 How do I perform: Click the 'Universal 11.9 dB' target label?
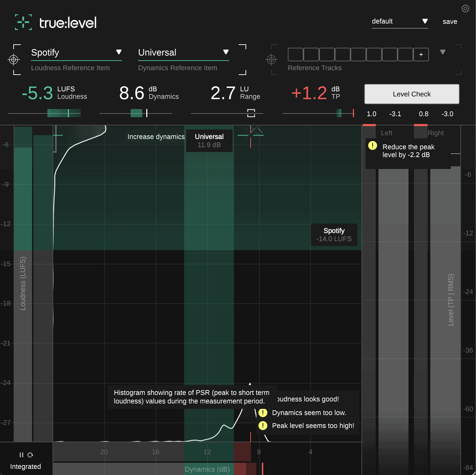point(209,141)
